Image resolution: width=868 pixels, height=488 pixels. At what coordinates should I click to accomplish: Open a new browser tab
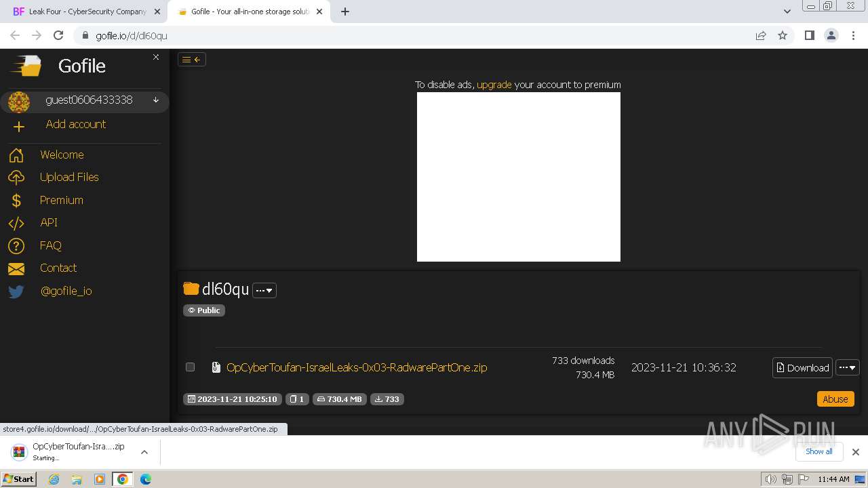point(345,12)
